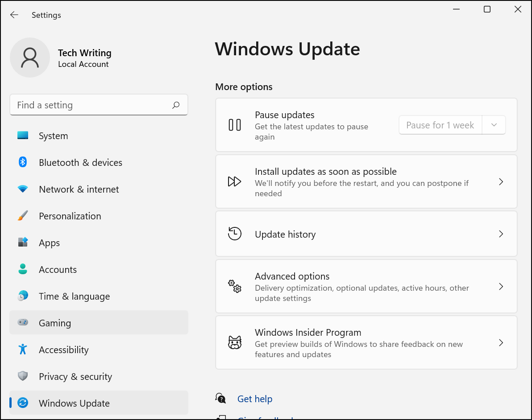Open Install updates as soon as possible chevron

click(x=501, y=182)
